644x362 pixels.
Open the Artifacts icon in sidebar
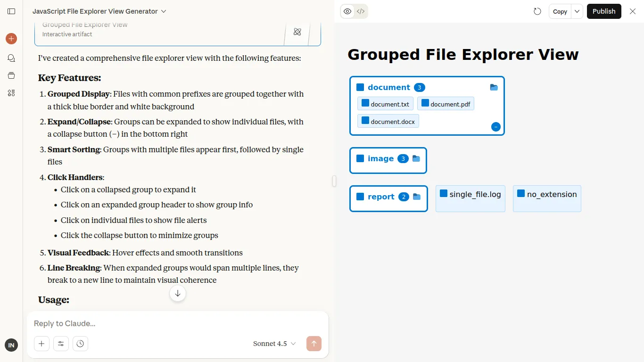click(x=11, y=93)
